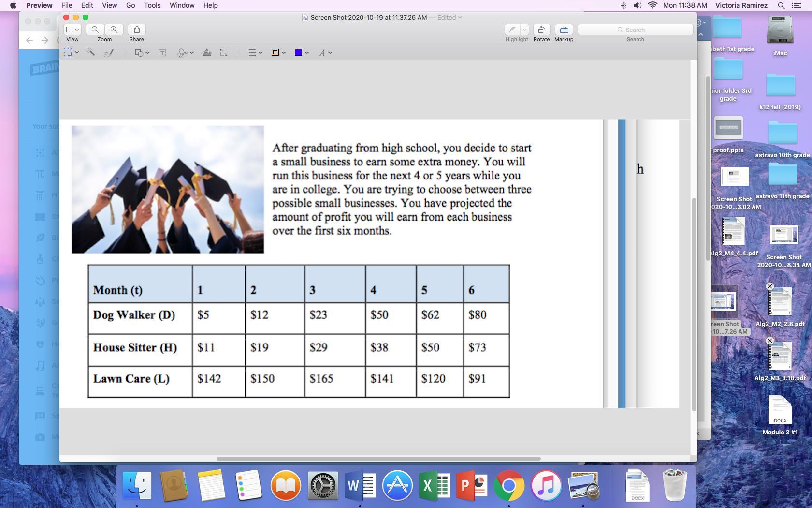
Task: Open the Apple menu
Action: tap(13, 5)
